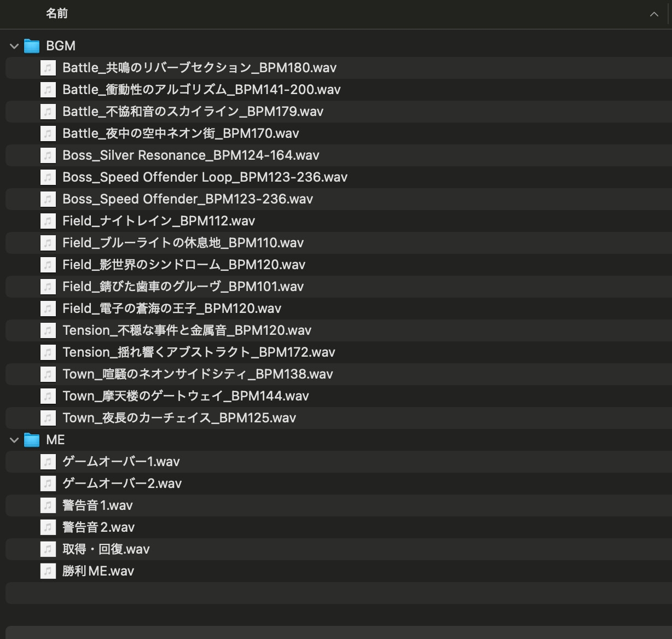Select file ゲームオーバー2.wav
Screen dimensions: 672x639
click(x=122, y=484)
